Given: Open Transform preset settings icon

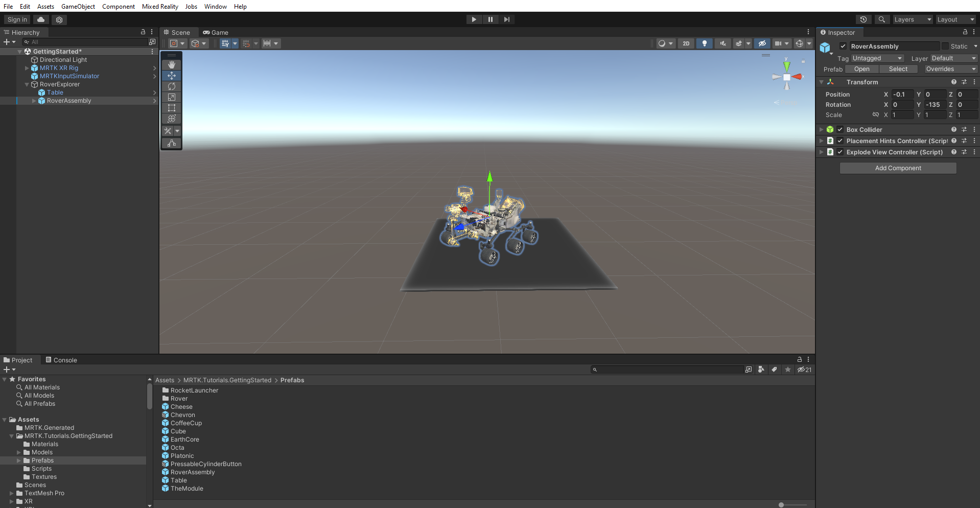Looking at the screenshot, I should pyautogui.click(x=964, y=82).
